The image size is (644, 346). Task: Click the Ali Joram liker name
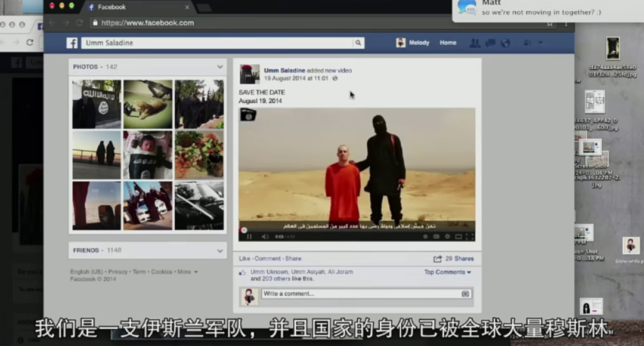coord(340,272)
